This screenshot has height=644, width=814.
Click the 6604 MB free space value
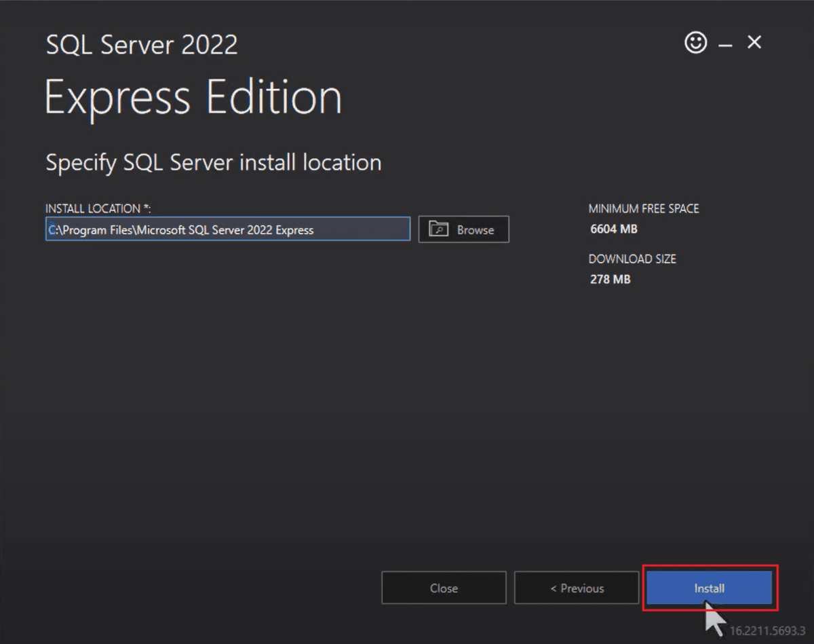[x=613, y=229]
